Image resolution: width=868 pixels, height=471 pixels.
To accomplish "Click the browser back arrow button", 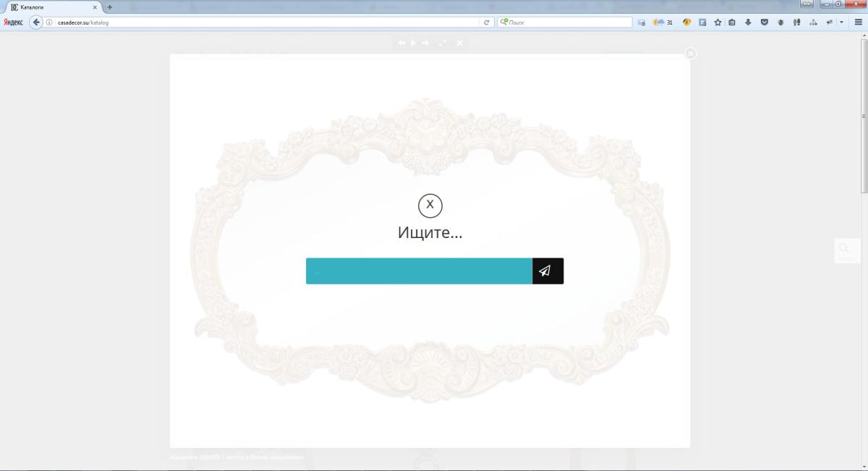I will (x=36, y=22).
